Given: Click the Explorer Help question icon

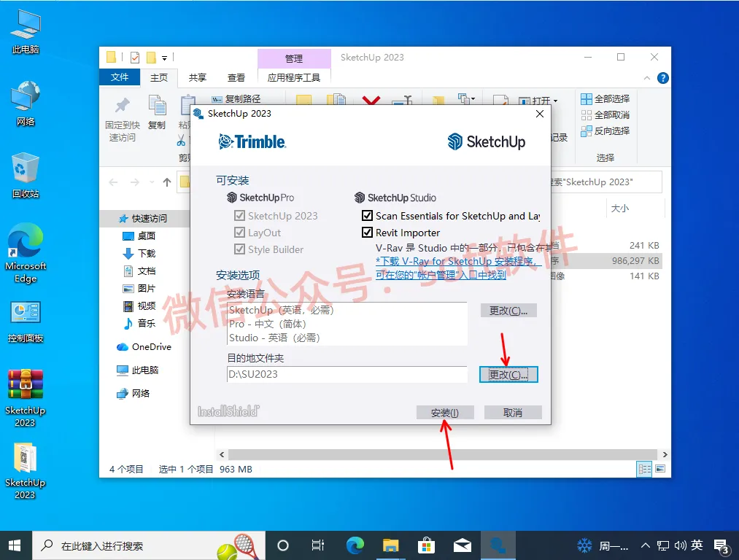Looking at the screenshot, I should pyautogui.click(x=662, y=78).
